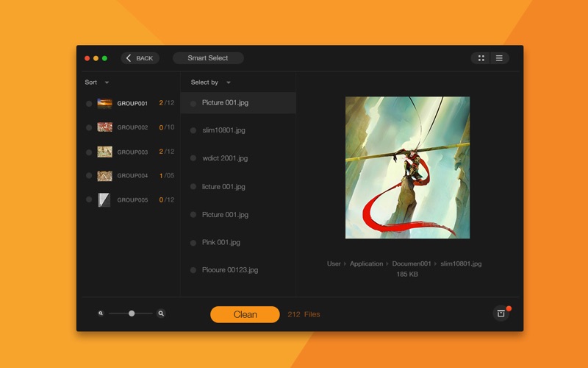Screen dimensions: 588x368
Task: Switch to list view icon
Action: coord(499,58)
